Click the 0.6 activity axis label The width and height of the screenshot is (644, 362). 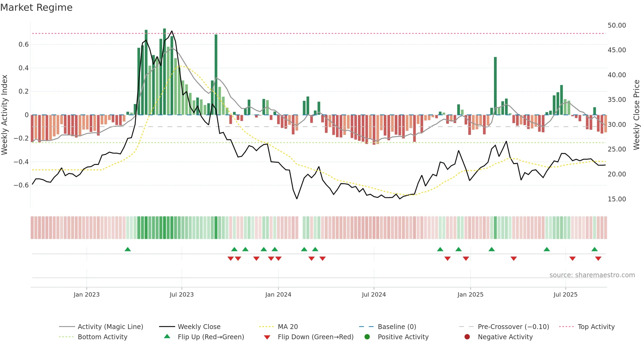pos(24,45)
